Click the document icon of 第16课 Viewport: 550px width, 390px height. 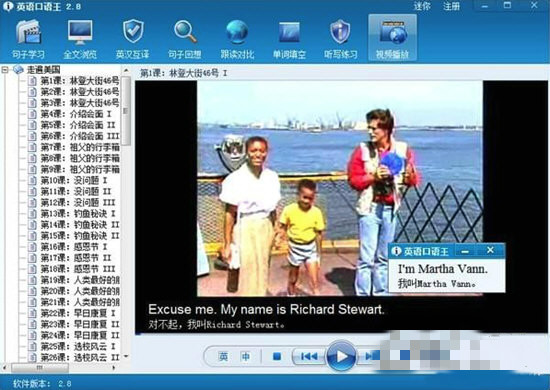point(32,247)
